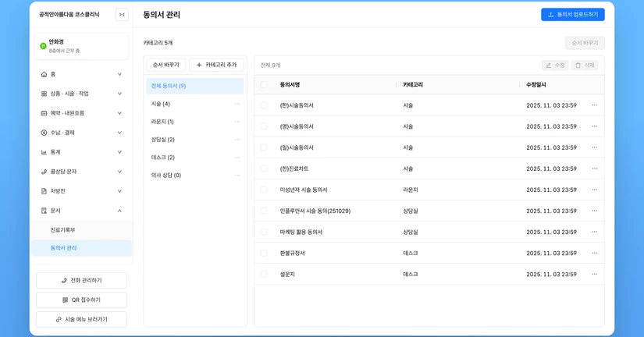Click 시술 메뉴 보러가기 link button
This screenshot has width=644, height=337.
(81, 319)
